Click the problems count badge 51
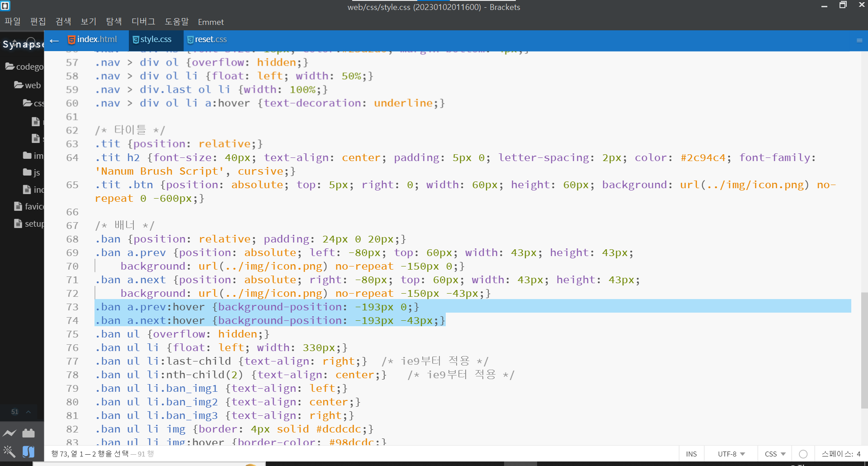This screenshot has height=466, width=868. tap(15, 412)
